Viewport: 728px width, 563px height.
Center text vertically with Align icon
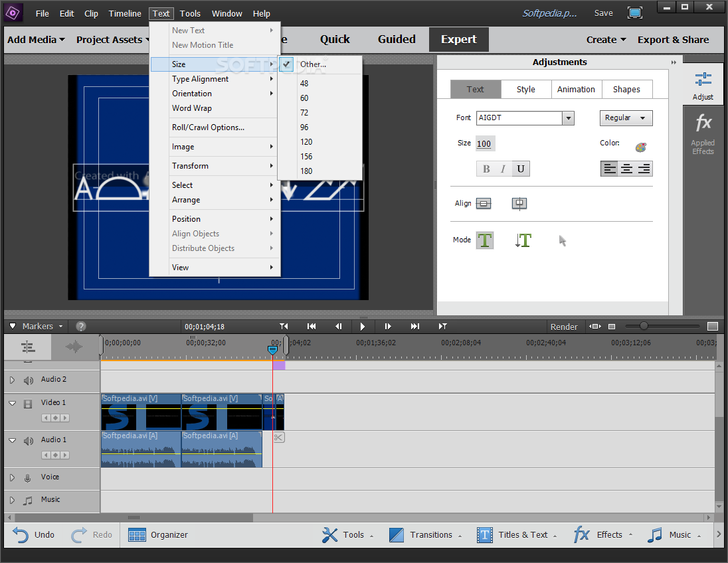point(484,203)
